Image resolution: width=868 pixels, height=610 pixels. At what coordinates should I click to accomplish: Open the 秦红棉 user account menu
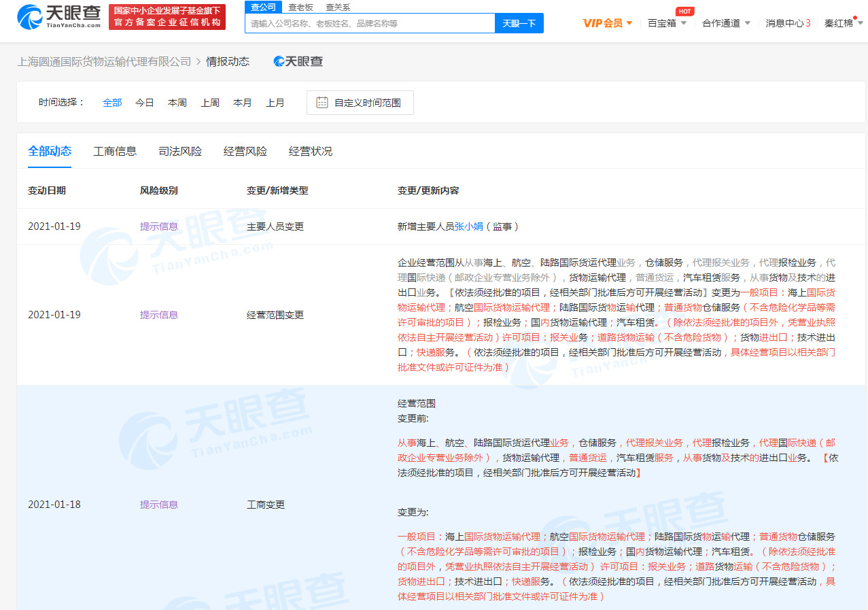(844, 23)
